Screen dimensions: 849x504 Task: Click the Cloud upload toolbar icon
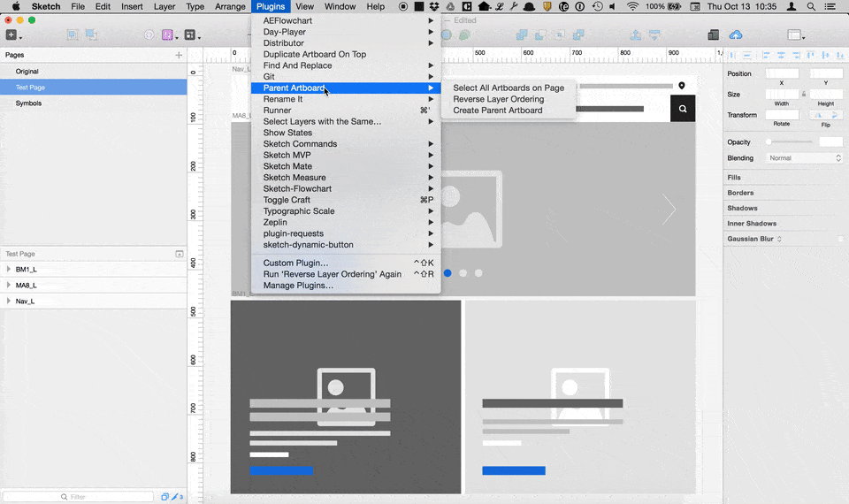735,35
